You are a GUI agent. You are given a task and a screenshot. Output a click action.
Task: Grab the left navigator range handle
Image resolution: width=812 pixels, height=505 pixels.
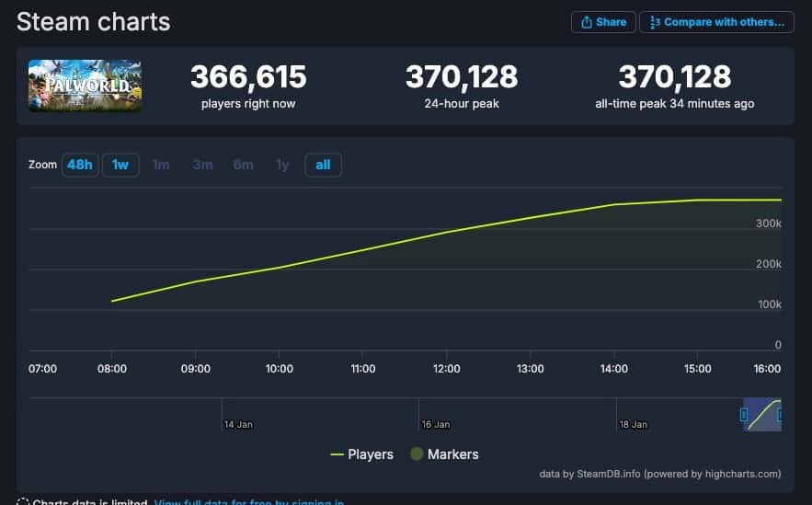tap(744, 415)
